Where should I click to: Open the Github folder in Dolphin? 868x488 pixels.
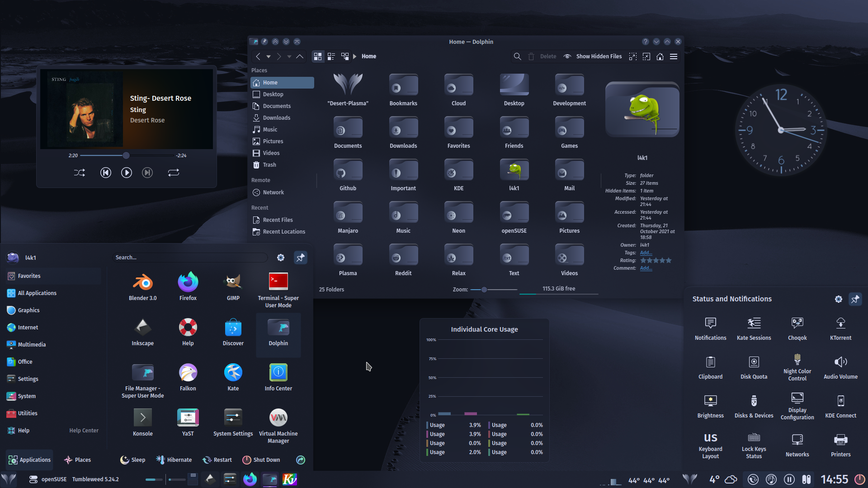click(348, 175)
